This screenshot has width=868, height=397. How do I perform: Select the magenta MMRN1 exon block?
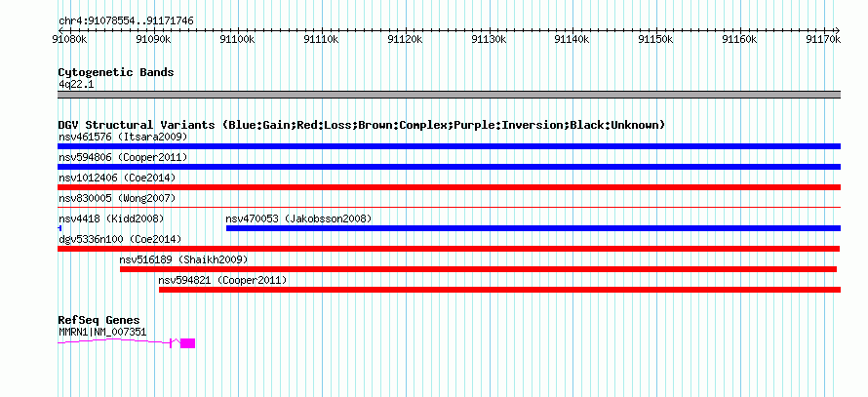coord(187,342)
